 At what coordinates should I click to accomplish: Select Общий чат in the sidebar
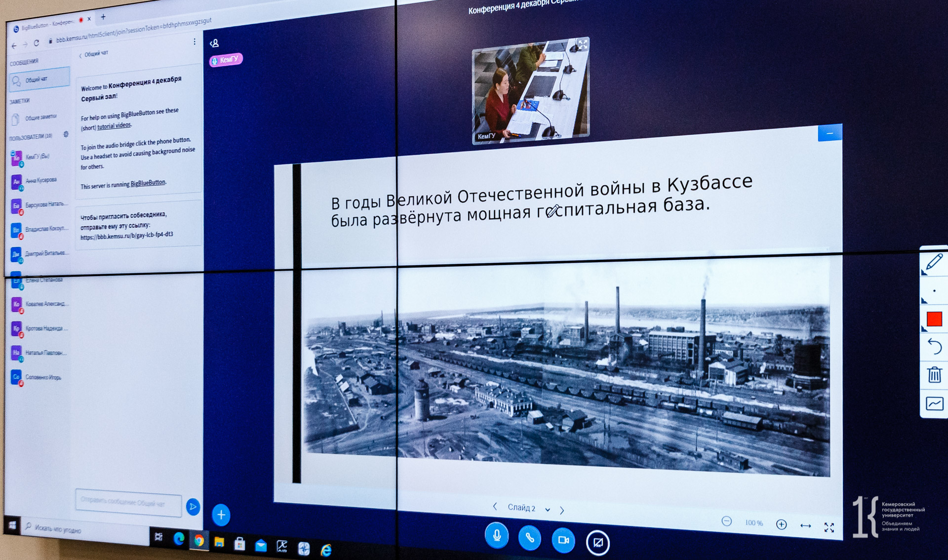tap(39, 80)
